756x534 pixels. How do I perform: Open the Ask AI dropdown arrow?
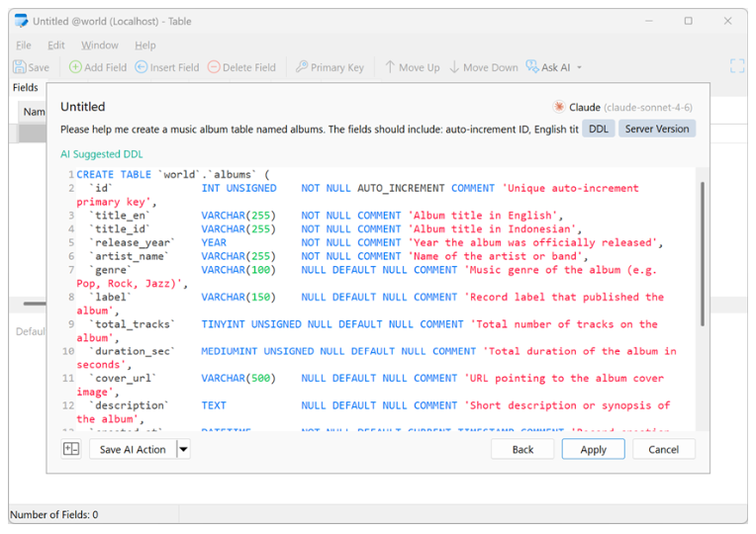(x=580, y=67)
